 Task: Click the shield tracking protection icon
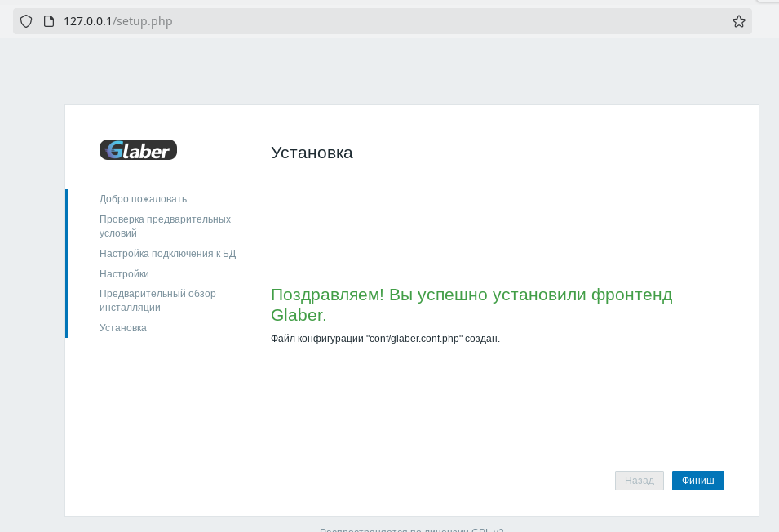(x=26, y=21)
